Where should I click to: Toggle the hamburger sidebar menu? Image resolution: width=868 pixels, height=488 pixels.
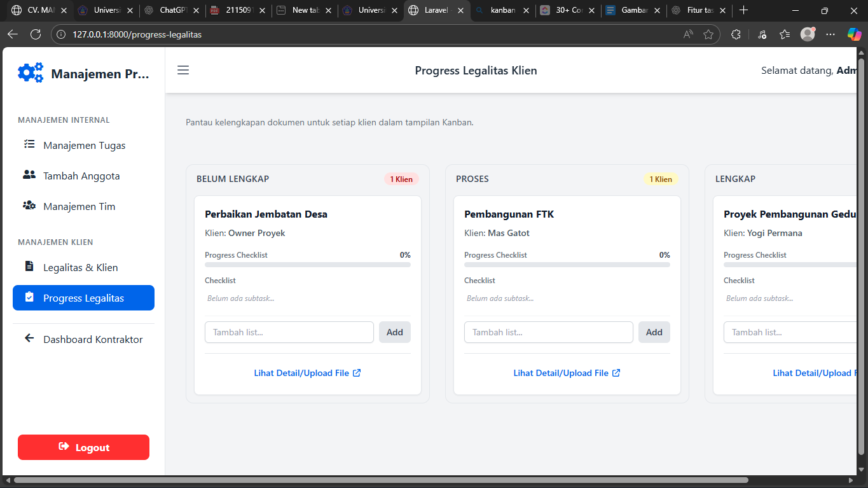click(x=183, y=70)
